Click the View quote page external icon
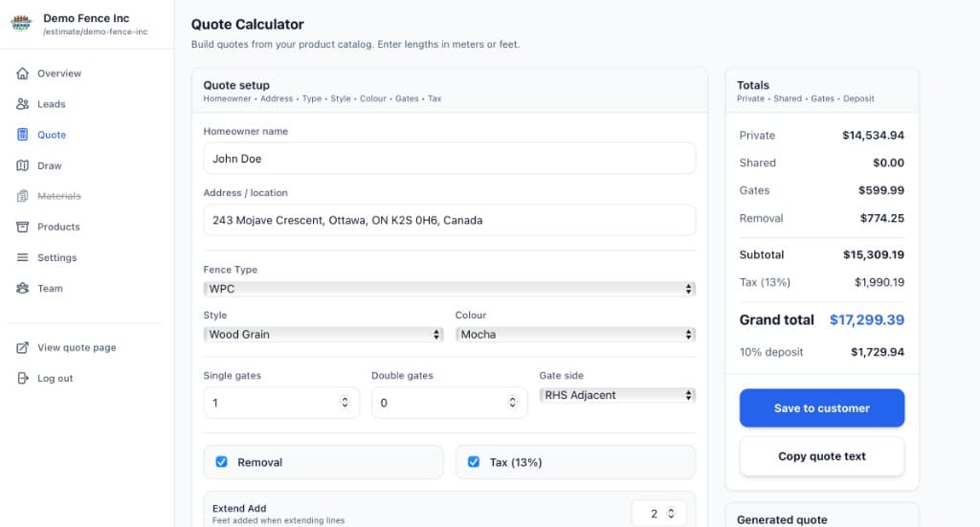 [x=23, y=347]
